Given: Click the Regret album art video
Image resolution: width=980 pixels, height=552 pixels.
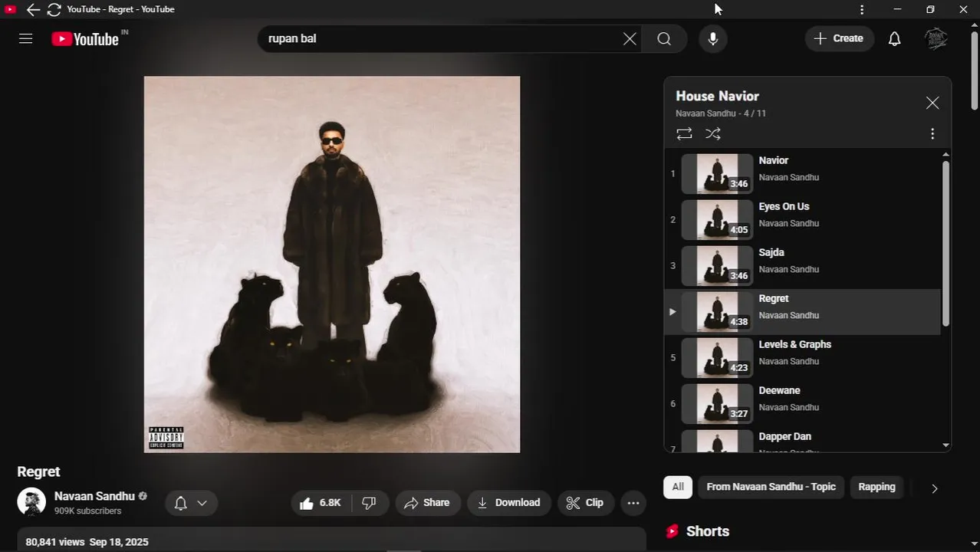Looking at the screenshot, I should (x=332, y=264).
